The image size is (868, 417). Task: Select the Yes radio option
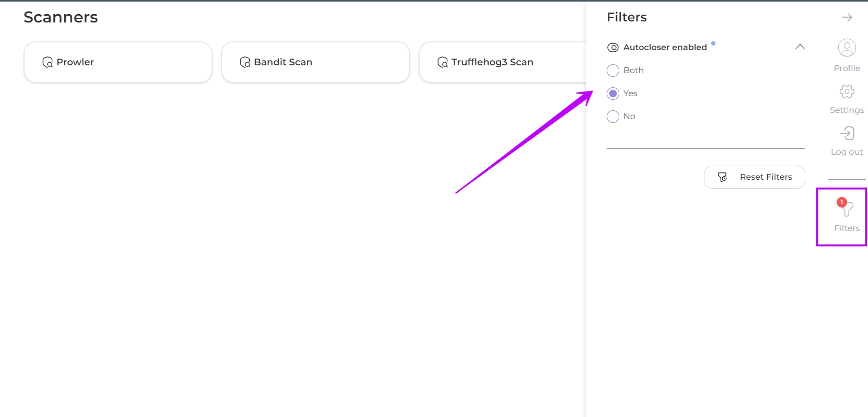click(613, 94)
